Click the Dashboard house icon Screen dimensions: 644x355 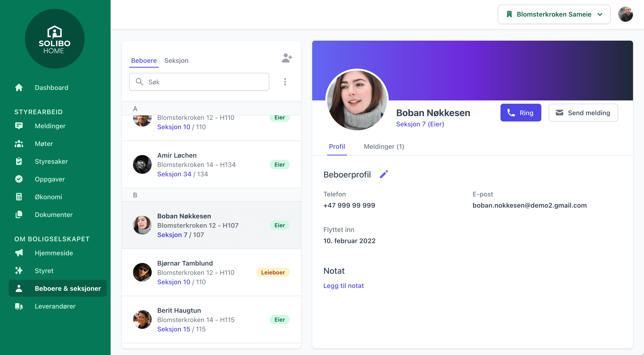19,88
